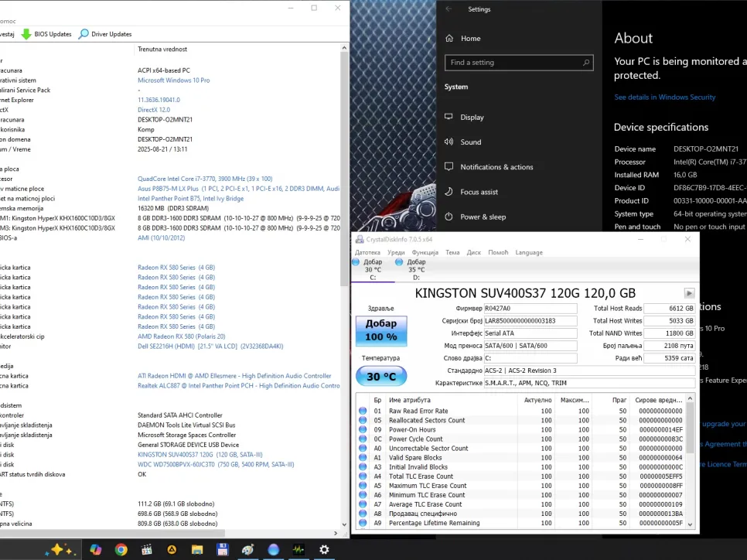Open the Language menu in CrystalDiskInfo

pos(529,252)
